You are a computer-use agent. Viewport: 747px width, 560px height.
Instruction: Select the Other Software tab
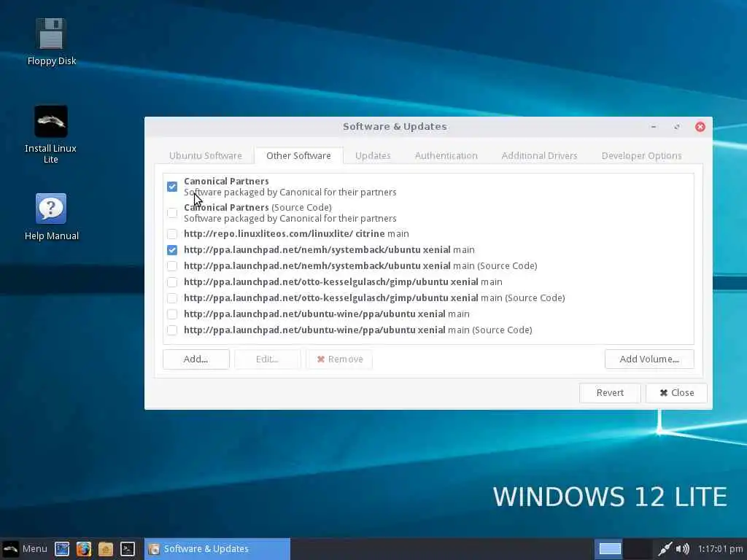[x=298, y=156]
